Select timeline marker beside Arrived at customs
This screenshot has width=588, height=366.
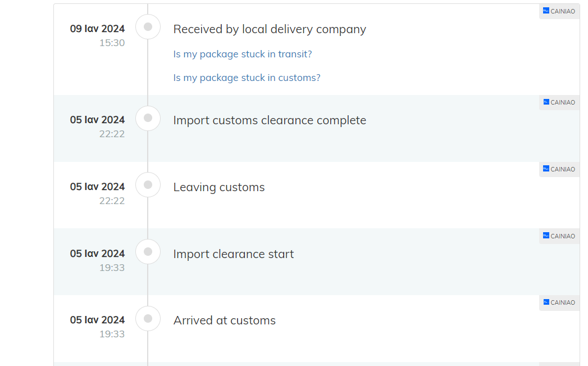tap(148, 319)
